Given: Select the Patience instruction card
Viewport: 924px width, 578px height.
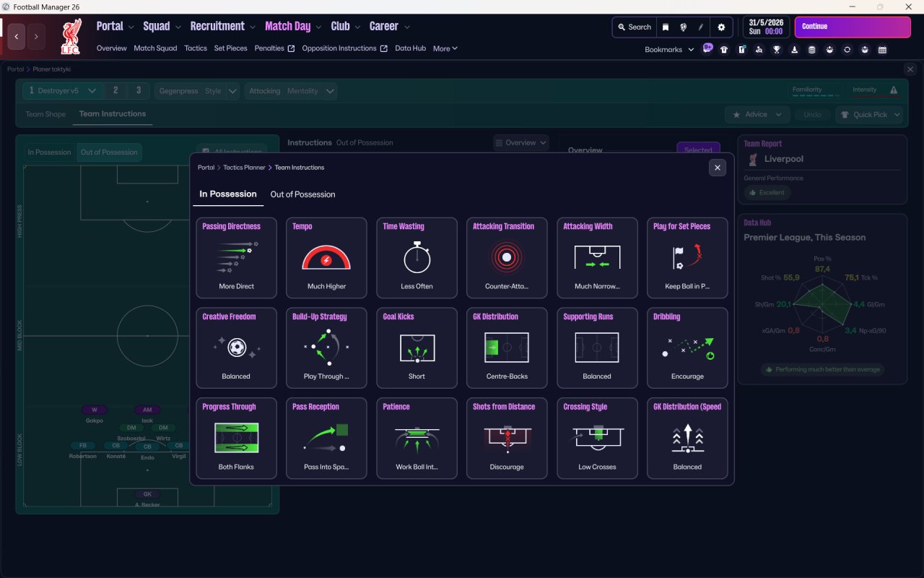Looking at the screenshot, I should pos(417,439).
